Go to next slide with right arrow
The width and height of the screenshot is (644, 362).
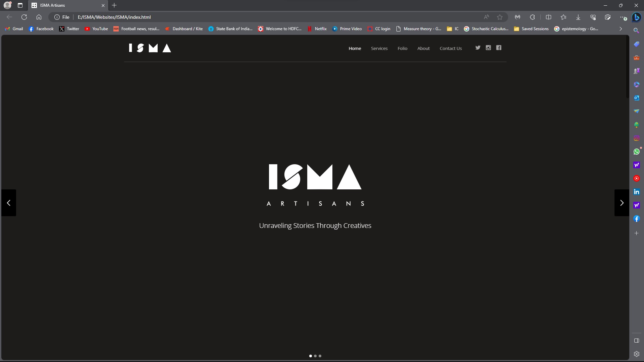coord(622,203)
